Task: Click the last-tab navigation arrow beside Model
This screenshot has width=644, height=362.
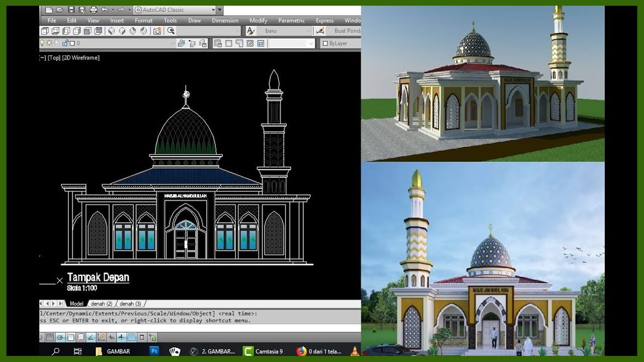Action: click(61, 304)
